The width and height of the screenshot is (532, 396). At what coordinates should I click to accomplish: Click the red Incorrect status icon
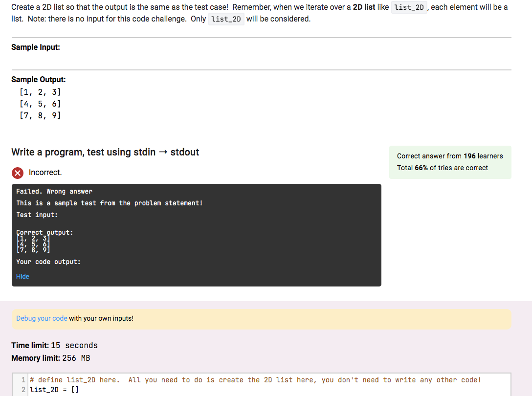[18, 173]
